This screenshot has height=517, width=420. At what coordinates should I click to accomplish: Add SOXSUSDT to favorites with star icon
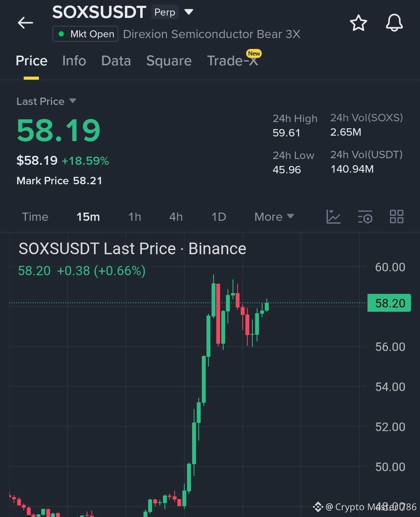point(358,23)
